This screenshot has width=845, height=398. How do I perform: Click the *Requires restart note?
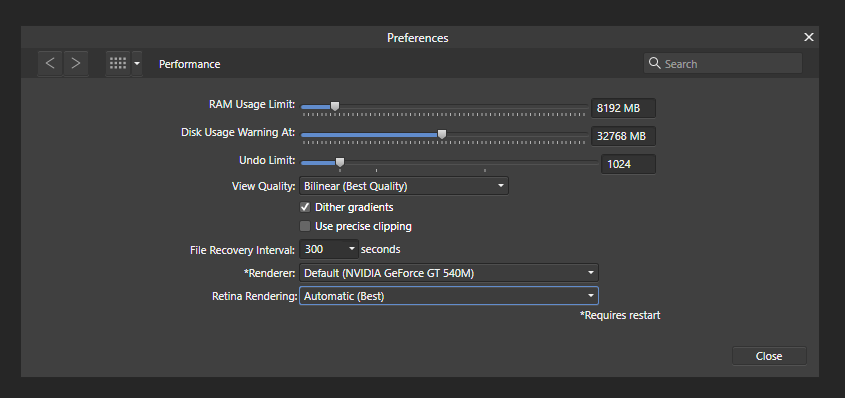point(620,315)
